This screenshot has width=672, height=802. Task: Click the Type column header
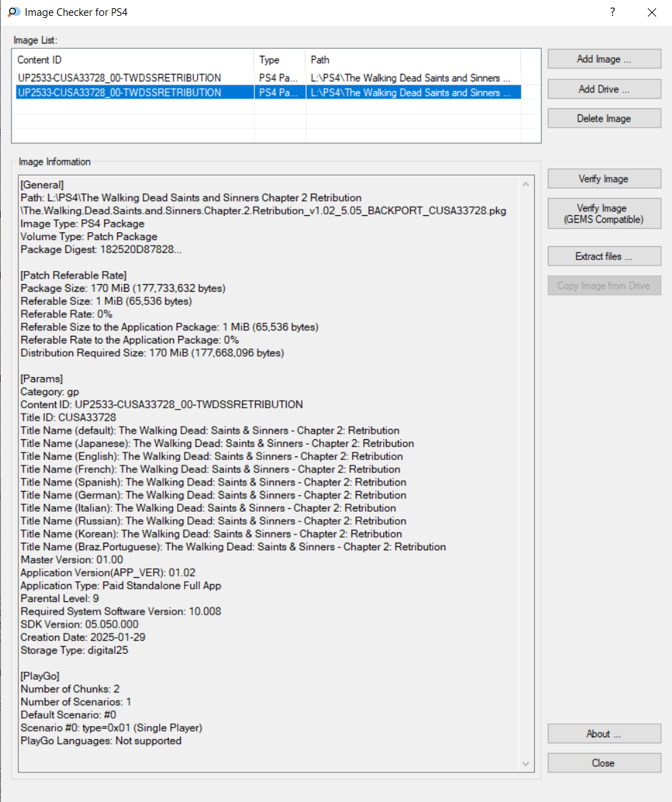(280, 60)
